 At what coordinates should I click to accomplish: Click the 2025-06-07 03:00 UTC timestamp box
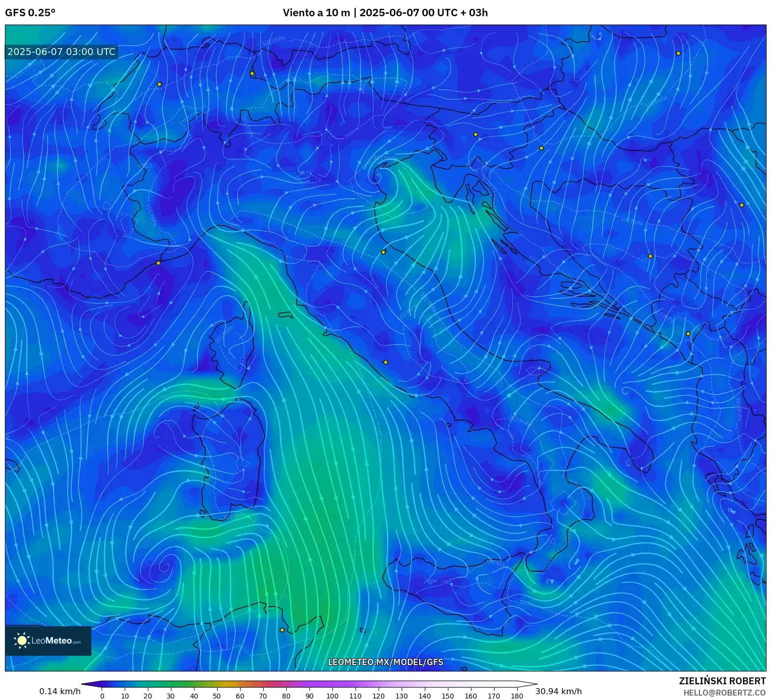pos(61,52)
